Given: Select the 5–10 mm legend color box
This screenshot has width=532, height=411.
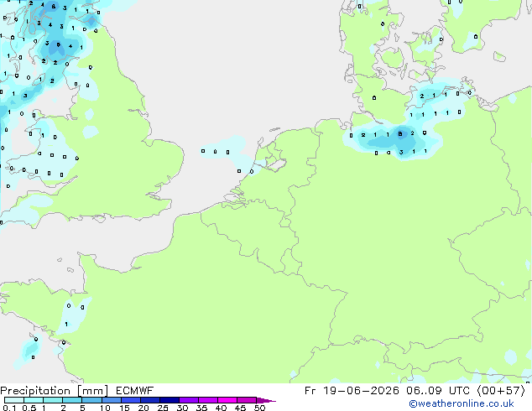Looking at the screenshot, I should click(x=92, y=400).
